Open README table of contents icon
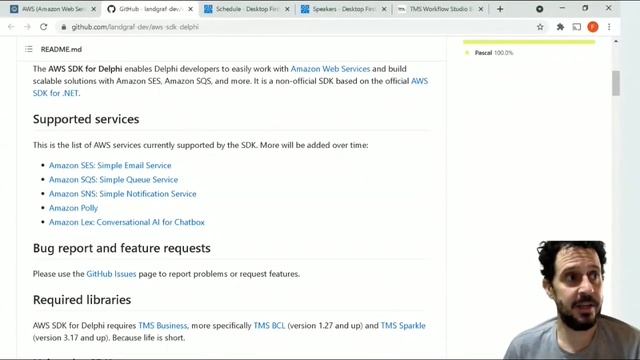Viewport: 640px width, 360px height. [29, 49]
